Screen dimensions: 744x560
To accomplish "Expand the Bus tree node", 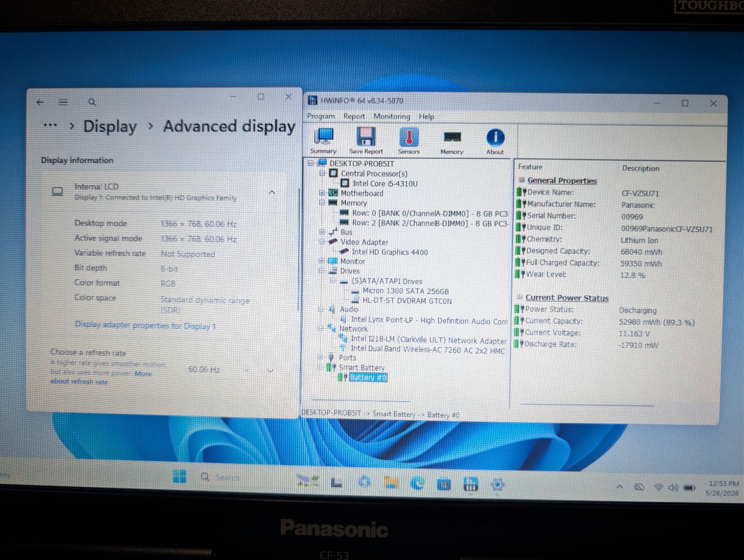I will [x=322, y=232].
